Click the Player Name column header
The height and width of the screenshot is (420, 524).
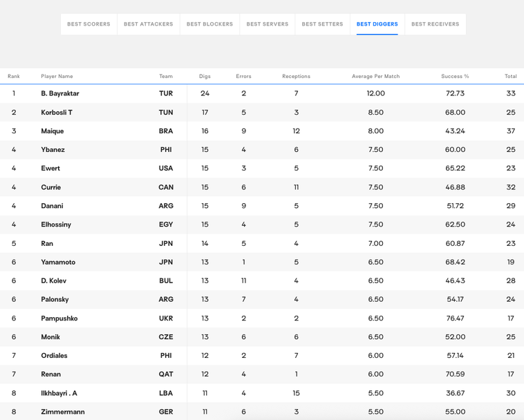tap(57, 76)
